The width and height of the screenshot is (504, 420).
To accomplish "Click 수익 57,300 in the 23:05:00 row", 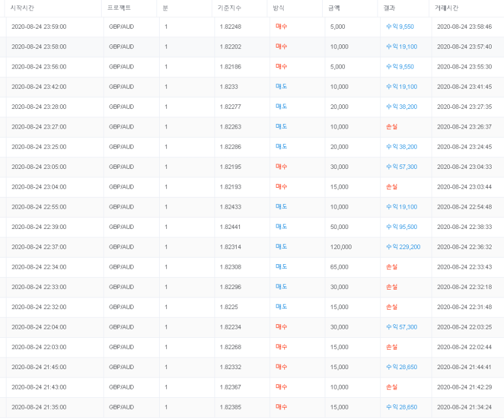I will click(402, 167).
